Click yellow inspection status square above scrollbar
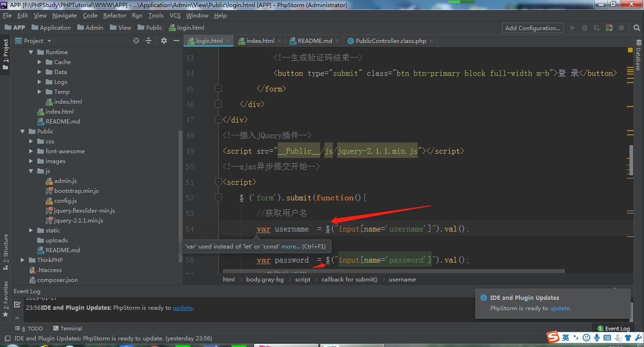The image size is (644, 347). (630, 50)
